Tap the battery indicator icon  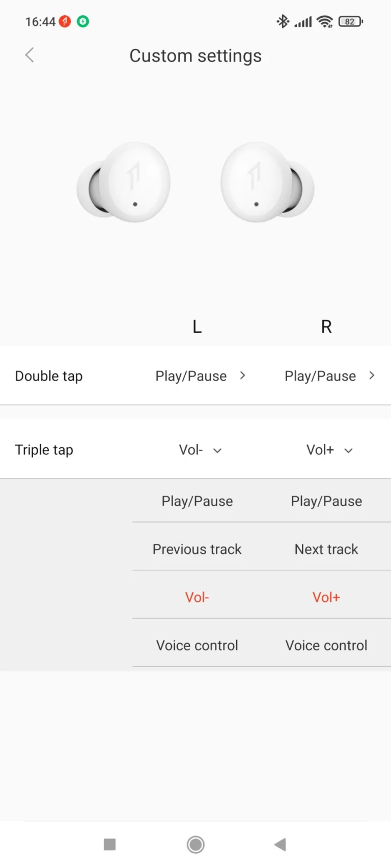pyautogui.click(x=350, y=21)
